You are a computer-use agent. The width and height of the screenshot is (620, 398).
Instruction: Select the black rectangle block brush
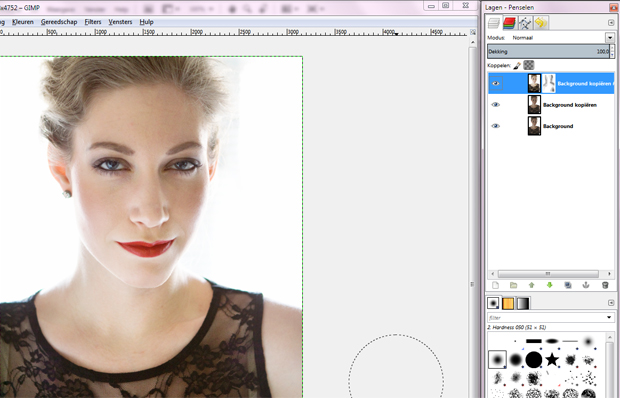pos(534,341)
